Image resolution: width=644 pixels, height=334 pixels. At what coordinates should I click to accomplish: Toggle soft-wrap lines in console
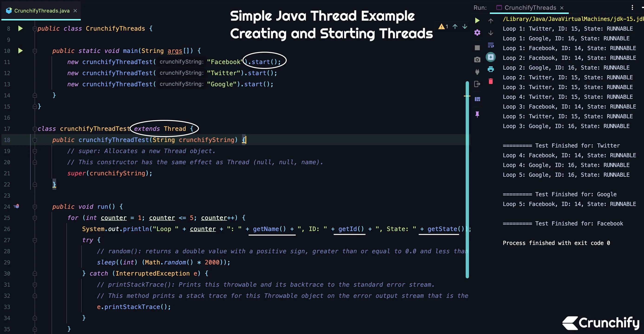point(491,45)
